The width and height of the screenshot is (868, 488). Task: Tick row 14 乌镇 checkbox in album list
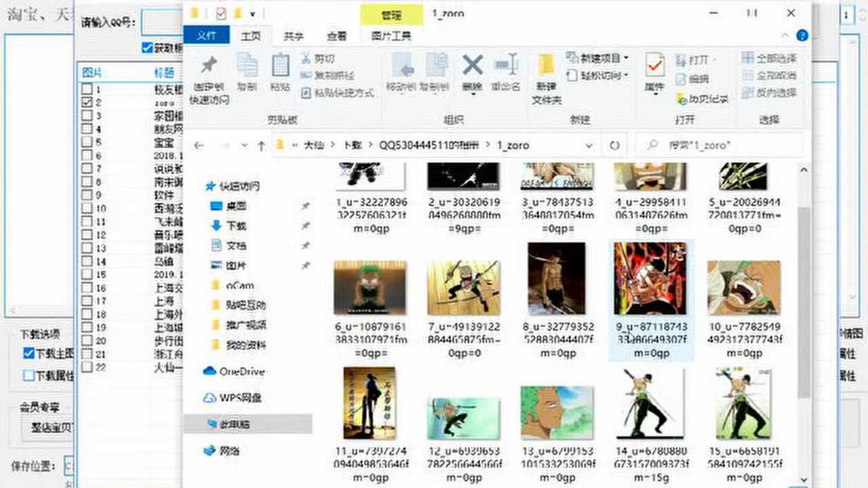[87, 261]
